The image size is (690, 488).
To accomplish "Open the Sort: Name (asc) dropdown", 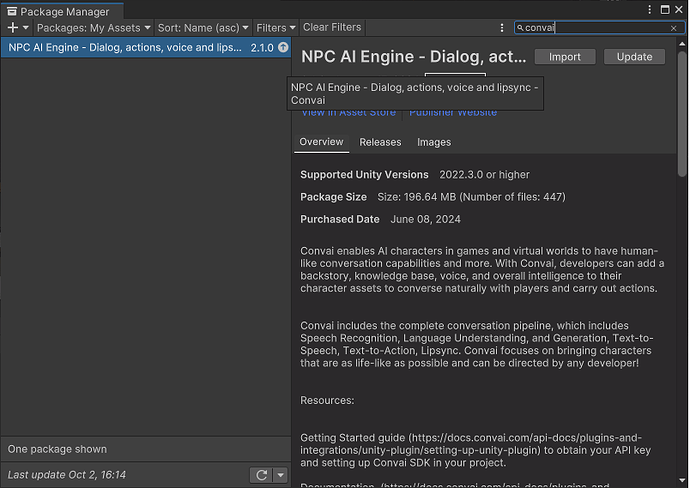I will coord(204,28).
